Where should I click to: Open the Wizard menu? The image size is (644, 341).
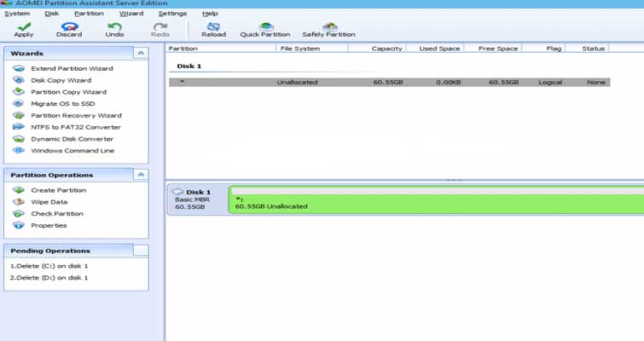[x=131, y=14]
